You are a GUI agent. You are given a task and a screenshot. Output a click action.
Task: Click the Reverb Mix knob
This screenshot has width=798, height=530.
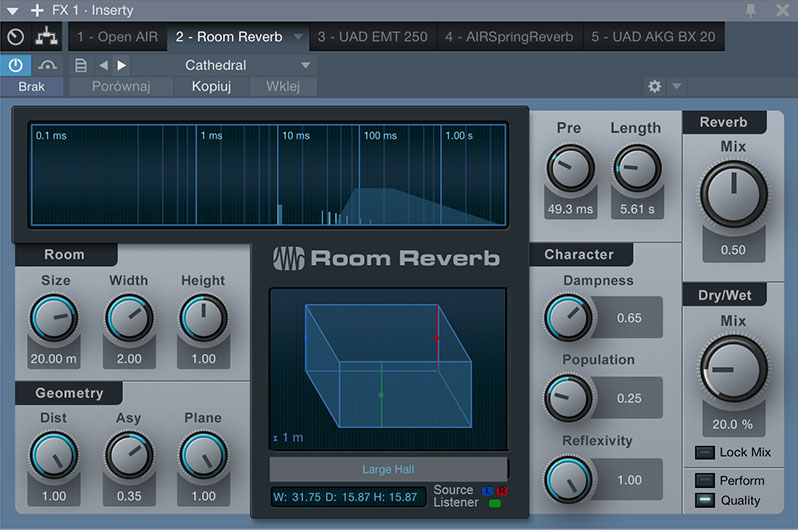pos(734,194)
